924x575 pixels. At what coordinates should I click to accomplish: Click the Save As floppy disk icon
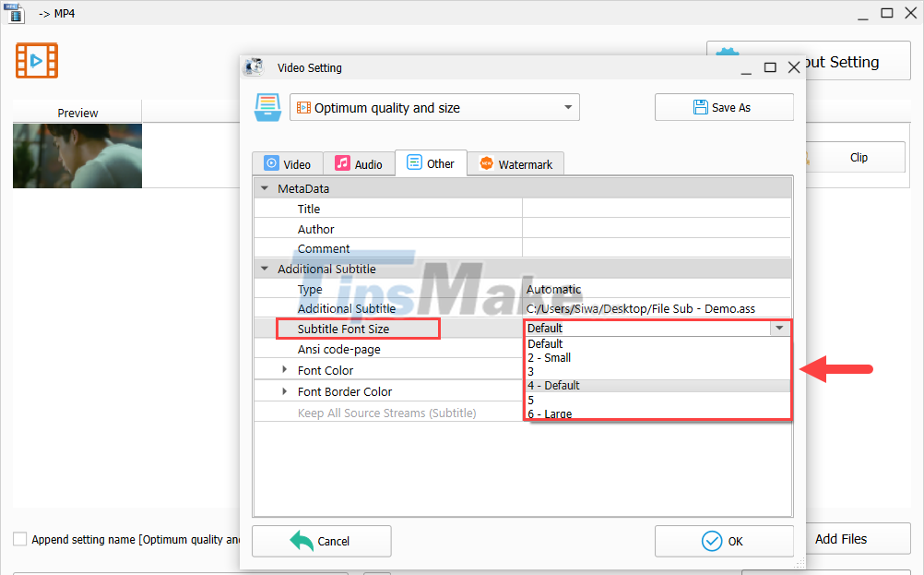tap(702, 107)
